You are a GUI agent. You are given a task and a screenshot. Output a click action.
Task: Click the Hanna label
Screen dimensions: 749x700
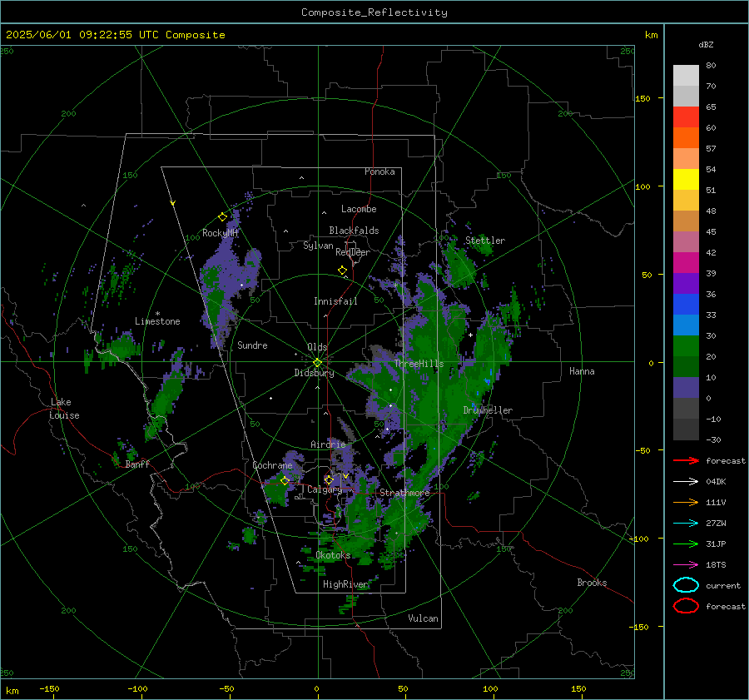point(582,371)
